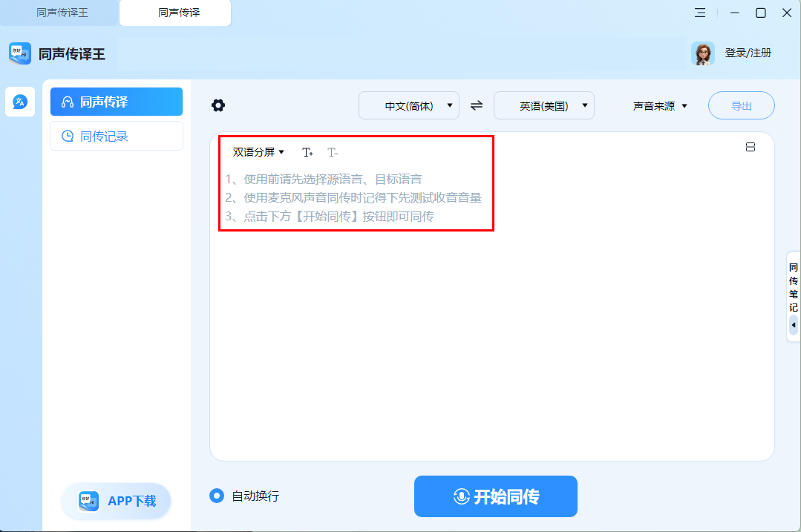Increase font size with T+ icon

(x=307, y=152)
